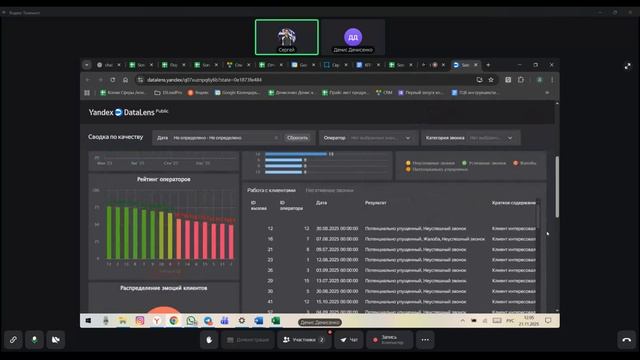Click the table row with call ID 16
The width and height of the screenshot is (640, 360).
tap(393, 239)
